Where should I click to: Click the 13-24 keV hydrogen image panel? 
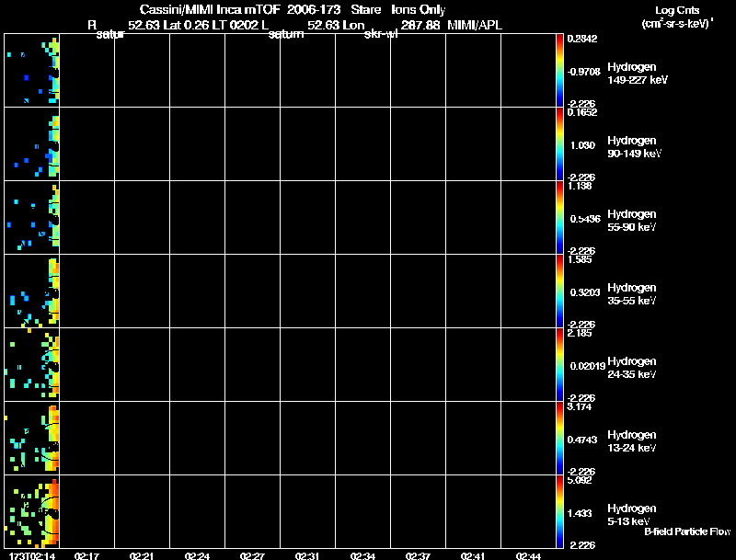pos(31,438)
